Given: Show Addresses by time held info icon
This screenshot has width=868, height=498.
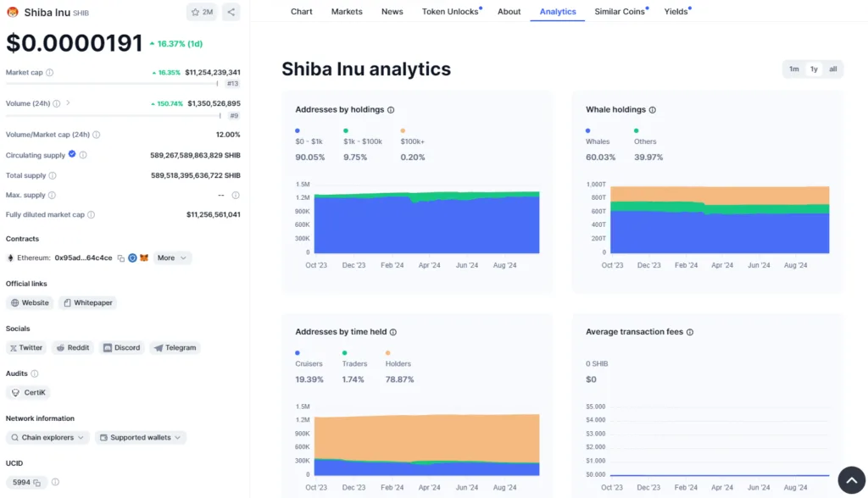Looking at the screenshot, I should tap(393, 332).
